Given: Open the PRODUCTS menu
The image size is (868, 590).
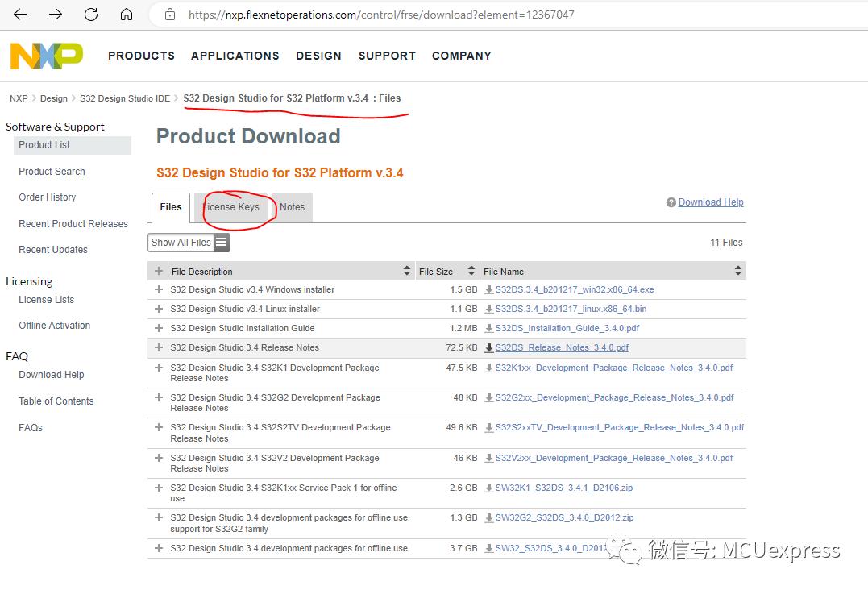Looking at the screenshot, I should (x=141, y=56).
